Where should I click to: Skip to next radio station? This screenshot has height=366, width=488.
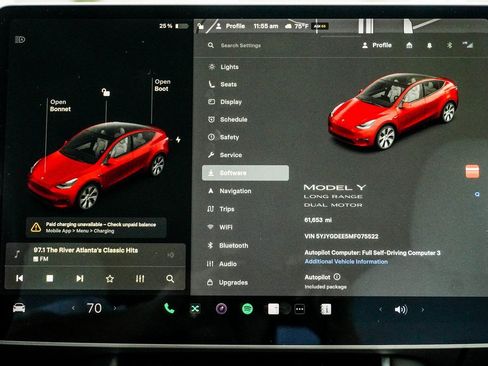pyautogui.click(x=80, y=278)
